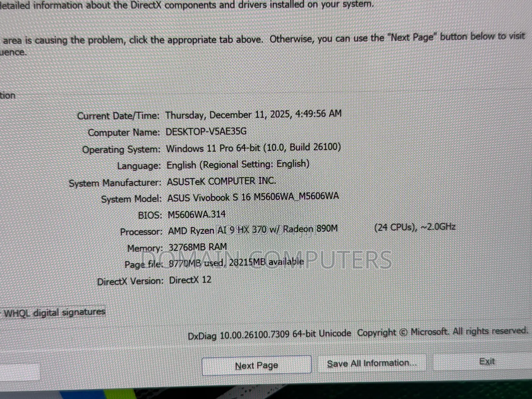The image size is (532, 399).
Task: Click the Operating System label
Action: (x=121, y=150)
